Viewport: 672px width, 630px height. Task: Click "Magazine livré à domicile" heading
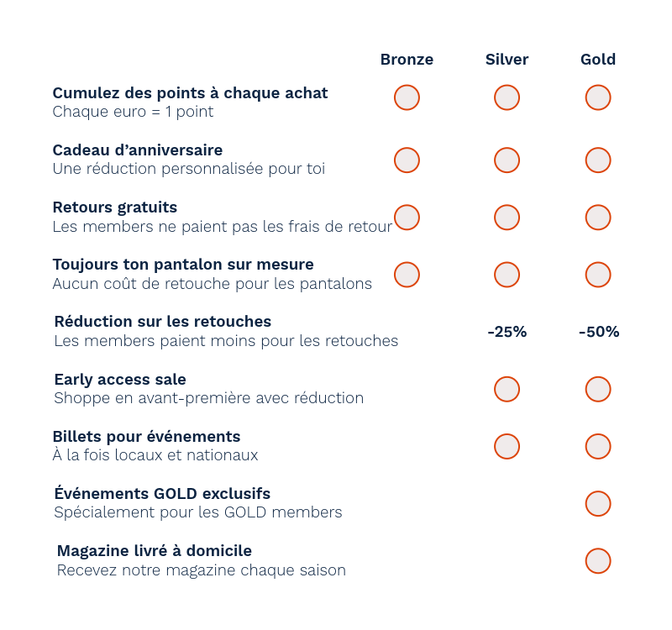(x=155, y=551)
